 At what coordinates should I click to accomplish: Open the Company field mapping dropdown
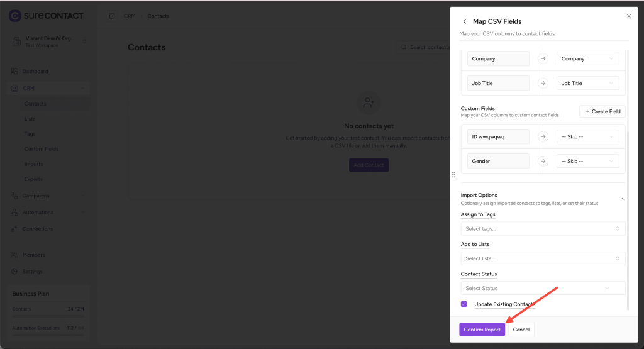tap(587, 58)
